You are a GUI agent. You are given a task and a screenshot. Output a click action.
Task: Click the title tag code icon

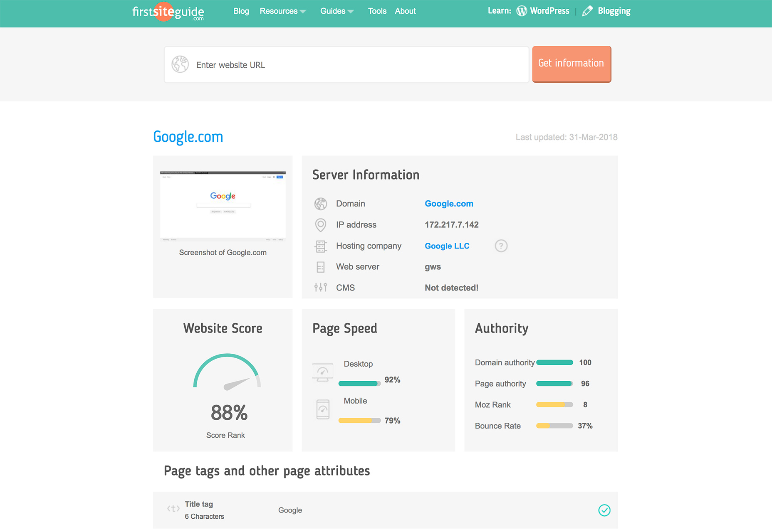tap(173, 508)
